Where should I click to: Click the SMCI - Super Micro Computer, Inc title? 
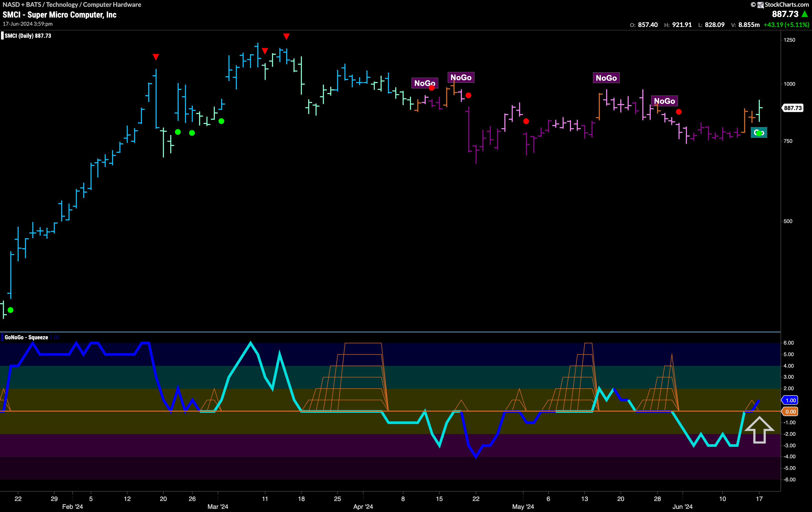59,14
